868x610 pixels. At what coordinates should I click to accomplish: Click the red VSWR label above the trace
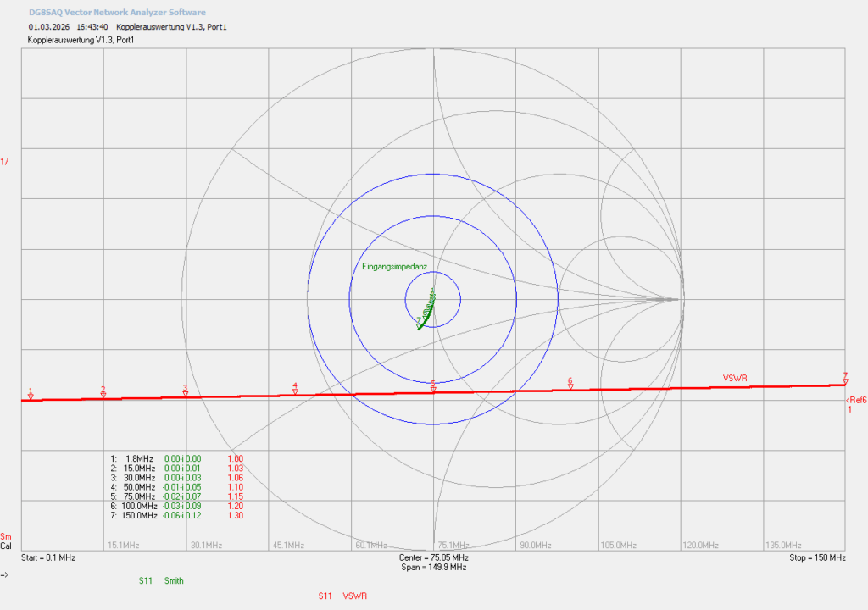click(x=735, y=378)
